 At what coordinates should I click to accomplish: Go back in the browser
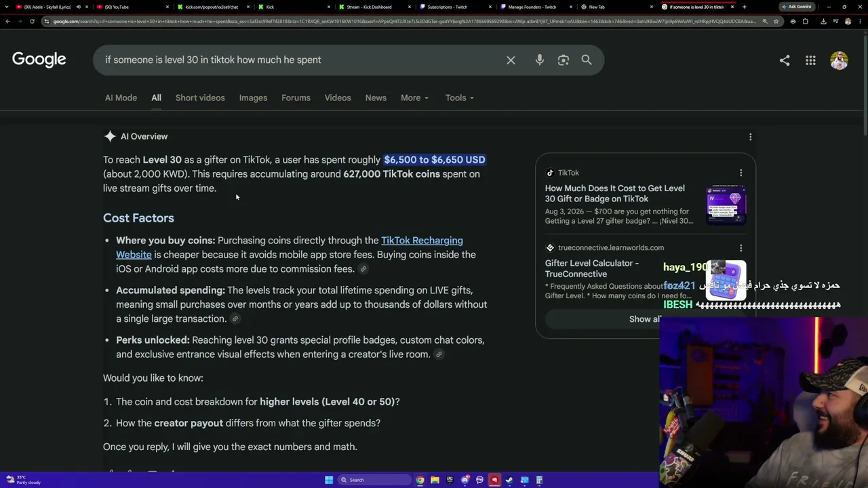point(7,21)
